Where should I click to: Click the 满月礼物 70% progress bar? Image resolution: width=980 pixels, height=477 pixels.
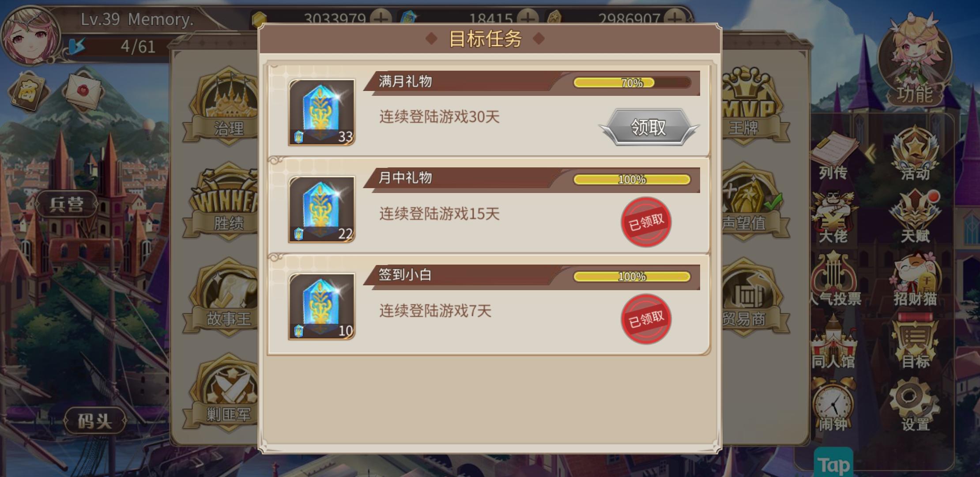pyautogui.click(x=632, y=83)
